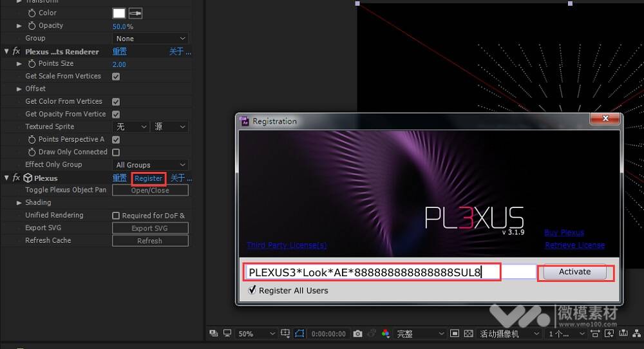
Task: Click 重置 reset for Plexus Points Renderer
Action: click(120, 52)
